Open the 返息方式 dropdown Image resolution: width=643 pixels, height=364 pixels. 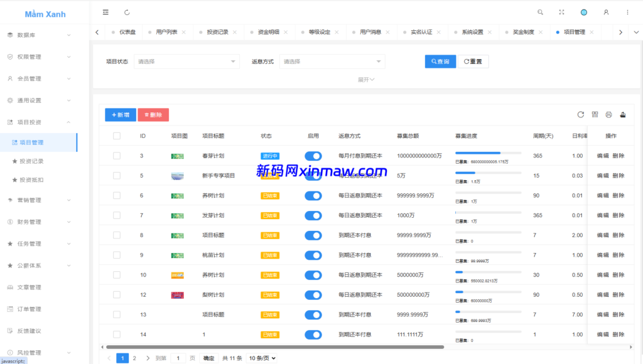click(x=332, y=62)
